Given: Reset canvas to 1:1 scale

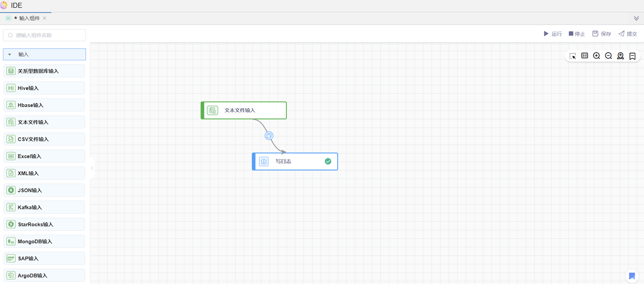Looking at the screenshot, I should 584,56.
